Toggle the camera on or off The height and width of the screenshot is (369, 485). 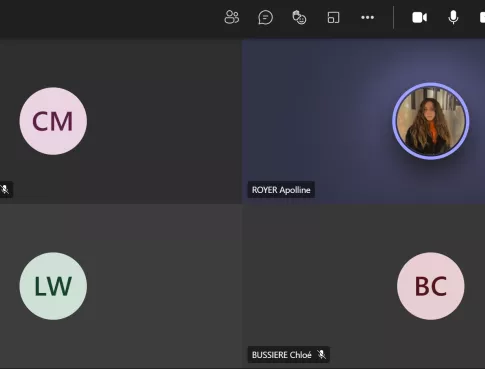[420, 17]
